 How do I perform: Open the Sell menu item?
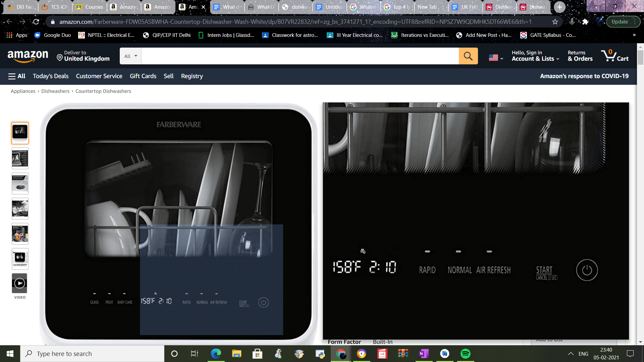[x=168, y=76]
